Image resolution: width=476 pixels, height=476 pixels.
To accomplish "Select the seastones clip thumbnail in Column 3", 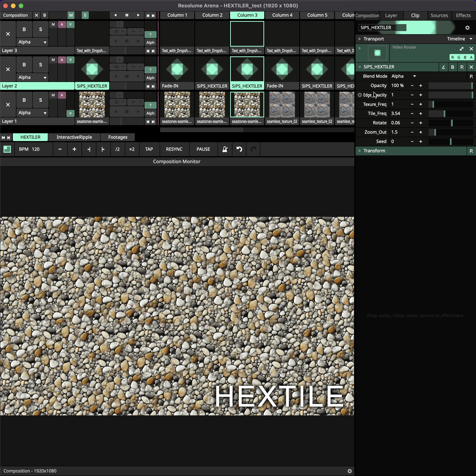I will click(247, 105).
